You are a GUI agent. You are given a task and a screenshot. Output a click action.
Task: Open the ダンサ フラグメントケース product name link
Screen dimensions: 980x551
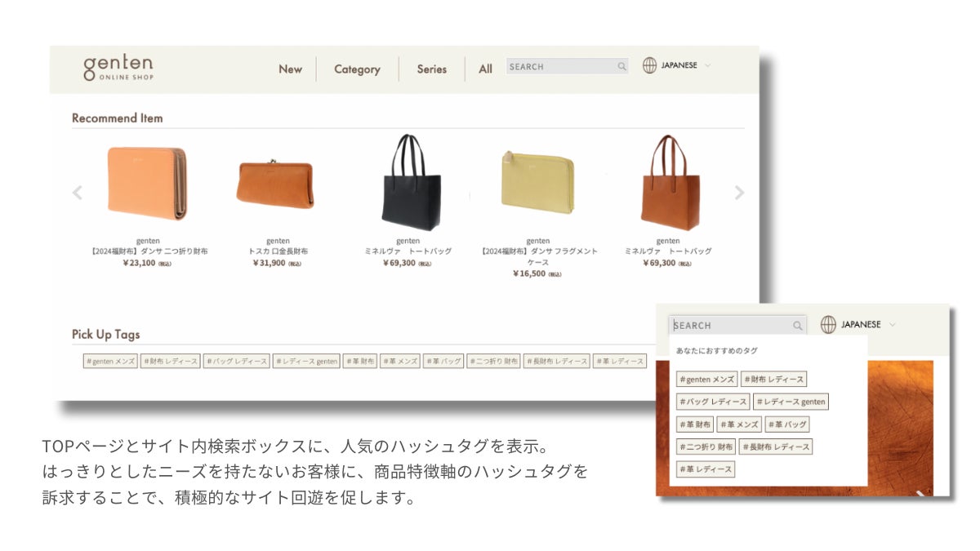(537, 257)
